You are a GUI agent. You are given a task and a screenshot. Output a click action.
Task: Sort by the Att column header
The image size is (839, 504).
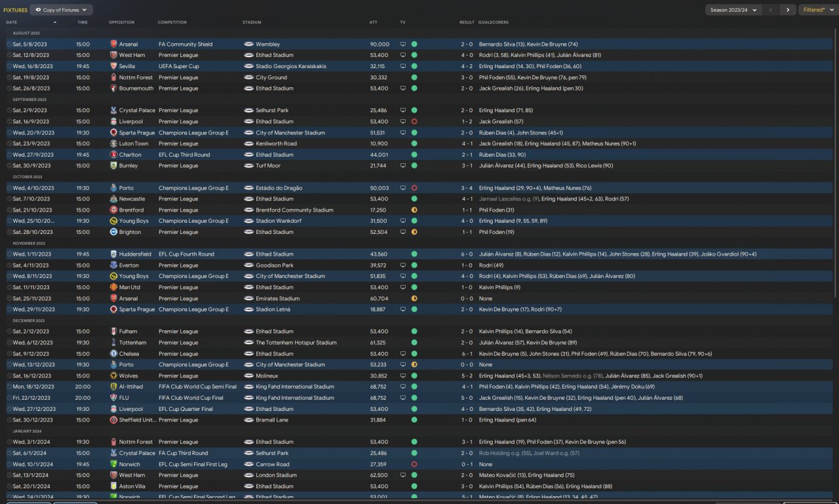click(373, 22)
